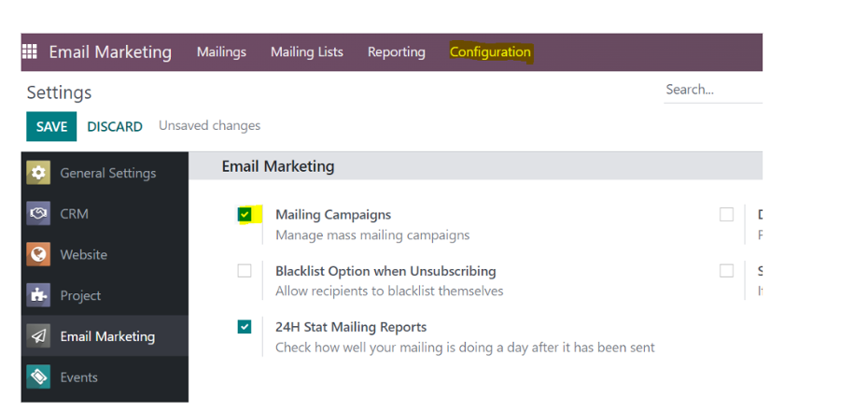Click the Mailing Campaigns setting label
This screenshot has width=868, height=412.
click(x=333, y=215)
